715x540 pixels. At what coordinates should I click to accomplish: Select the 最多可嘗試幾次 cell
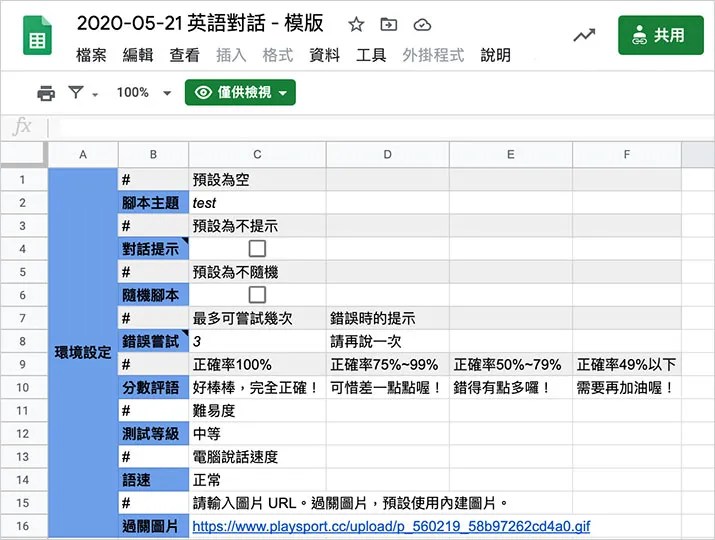[x=257, y=318]
